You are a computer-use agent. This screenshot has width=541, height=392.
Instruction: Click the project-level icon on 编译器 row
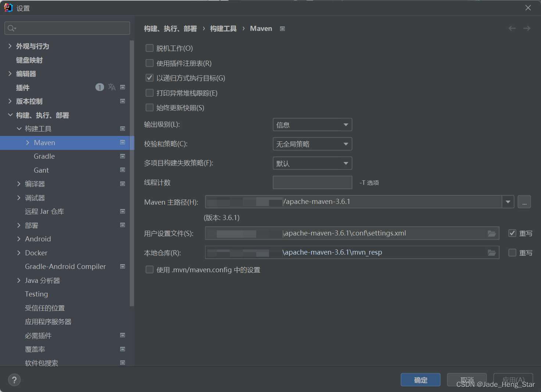(x=123, y=184)
